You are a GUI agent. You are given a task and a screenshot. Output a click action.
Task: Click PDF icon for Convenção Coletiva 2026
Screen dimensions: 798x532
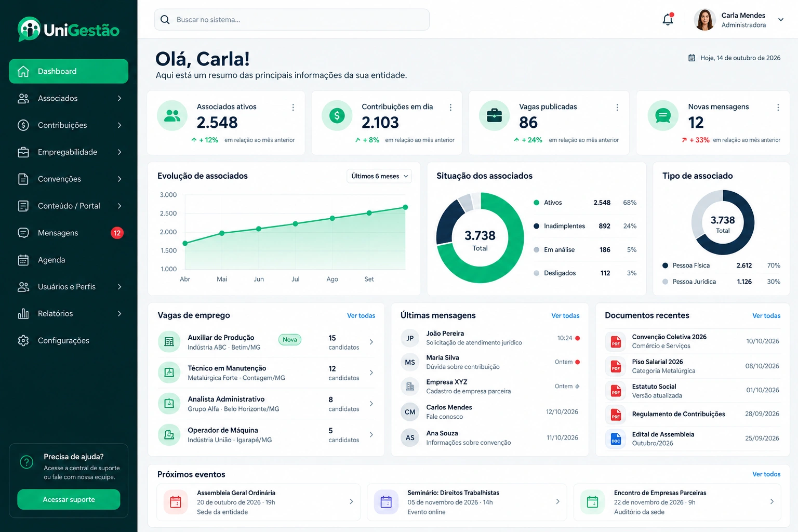[x=616, y=341]
